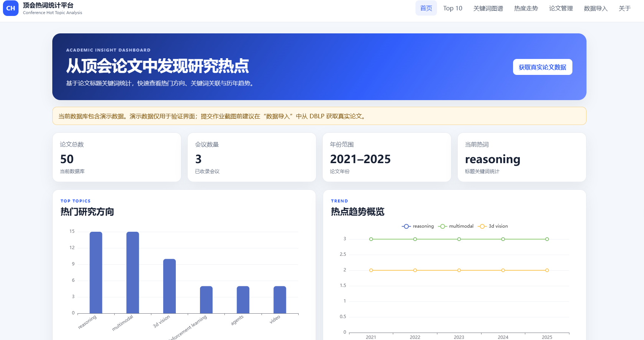Select the reinforcement learning bar
Viewport: 644px width, 340px height.
pos(206,300)
